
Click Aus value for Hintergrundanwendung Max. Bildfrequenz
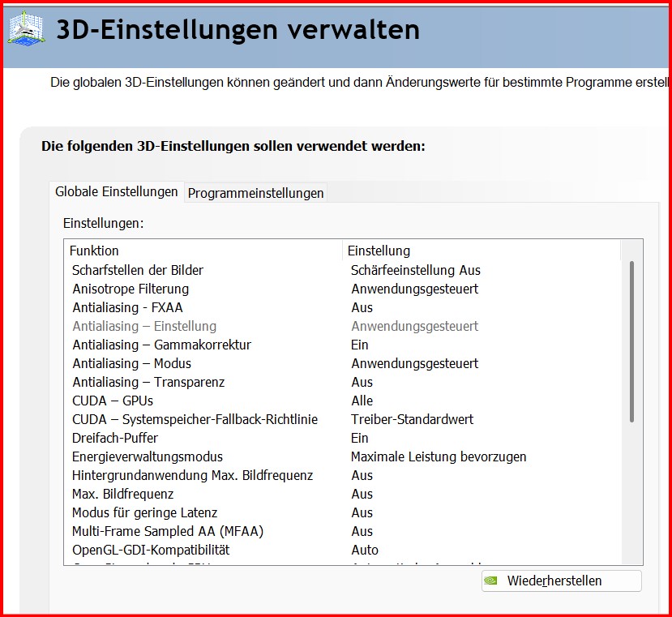(x=362, y=475)
